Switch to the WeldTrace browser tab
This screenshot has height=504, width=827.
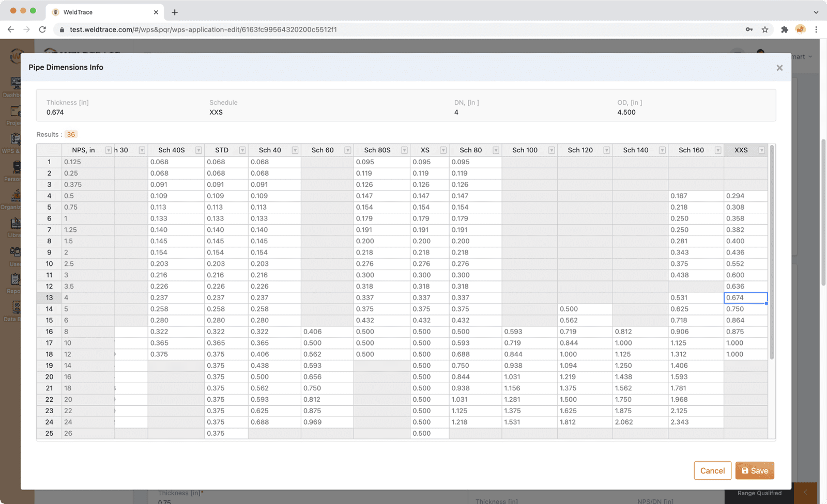click(103, 12)
